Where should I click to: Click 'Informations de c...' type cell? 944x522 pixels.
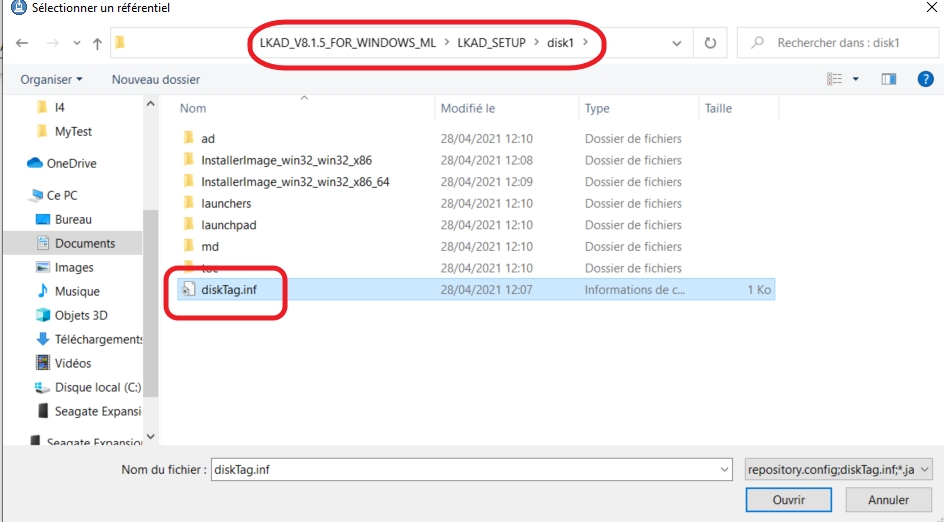click(635, 290)
